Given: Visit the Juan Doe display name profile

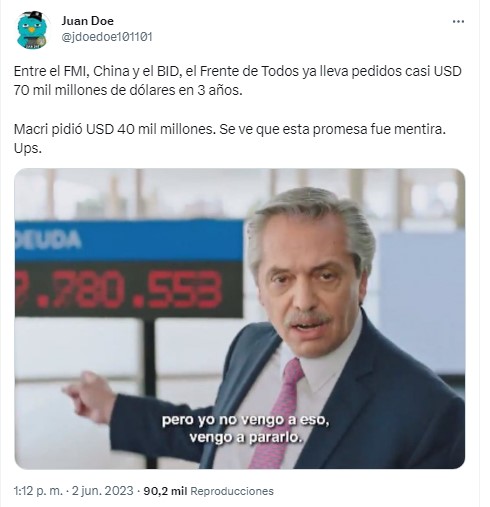Looking at the screenshot, I should (87, 21).
